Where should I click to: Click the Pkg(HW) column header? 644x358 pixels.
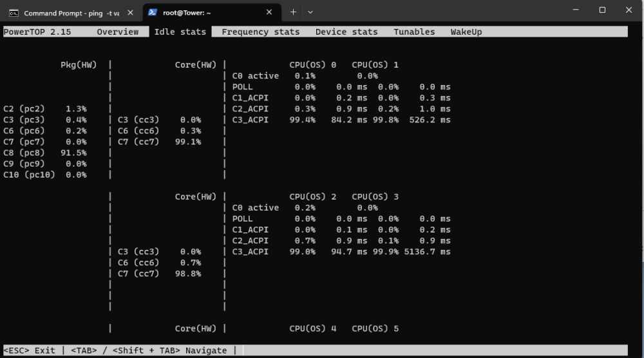pyautogui.click(x=79, y=65)
